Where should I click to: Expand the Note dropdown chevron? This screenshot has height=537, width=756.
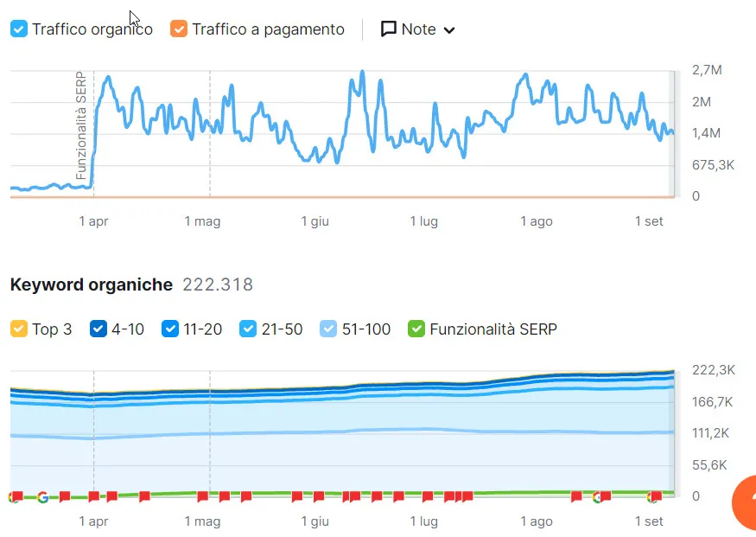point(448,30)
